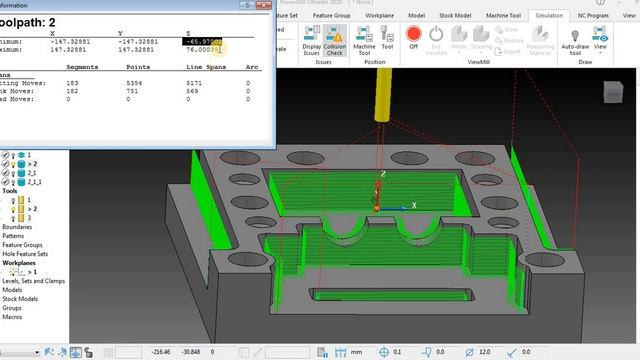The height and width of the screenshot is (360, 640).
Task: Click the greyed Export button
Action: coord(507,51)
